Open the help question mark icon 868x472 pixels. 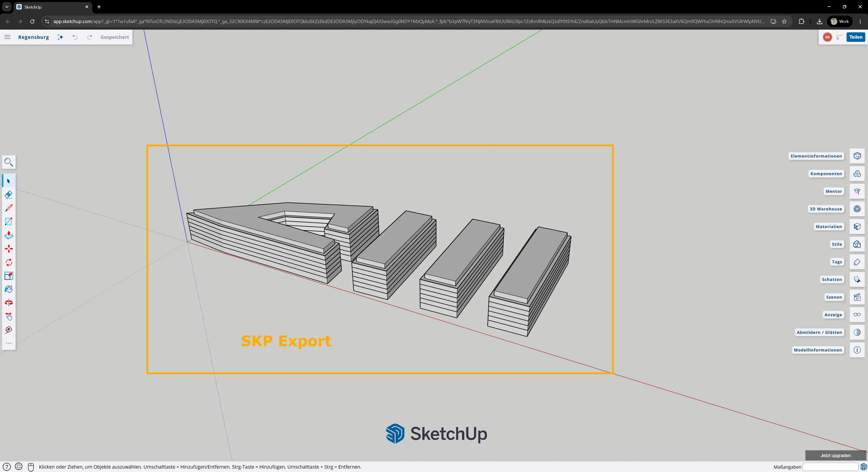(7, 467)
